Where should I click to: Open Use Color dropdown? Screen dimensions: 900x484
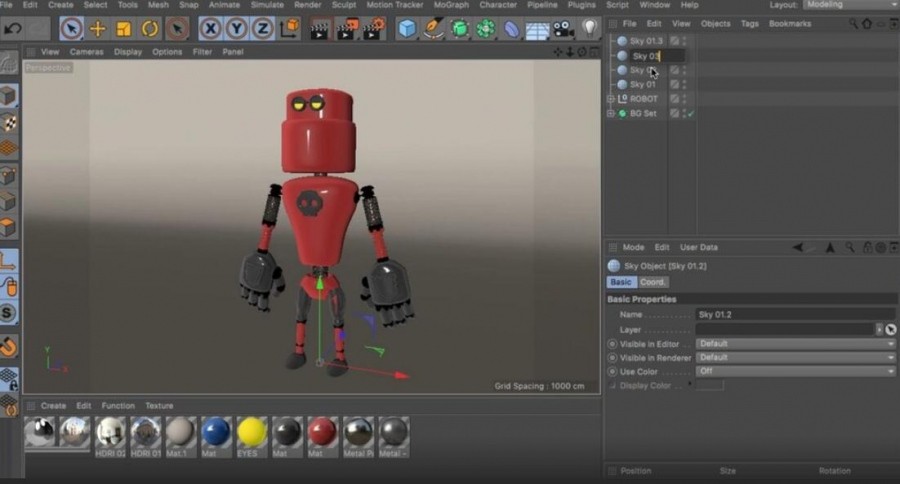click(796, 371)
